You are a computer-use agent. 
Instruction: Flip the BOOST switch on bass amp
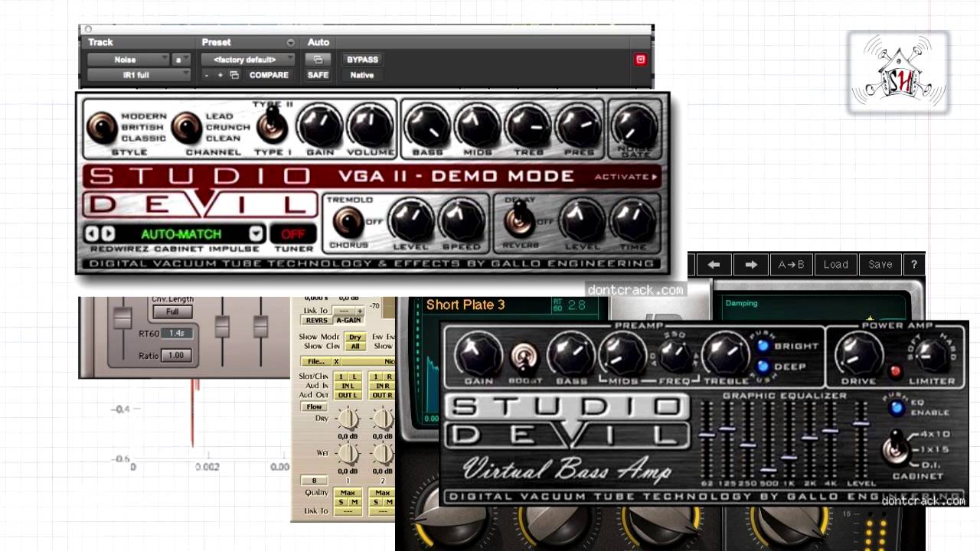(x=525, y=357)
